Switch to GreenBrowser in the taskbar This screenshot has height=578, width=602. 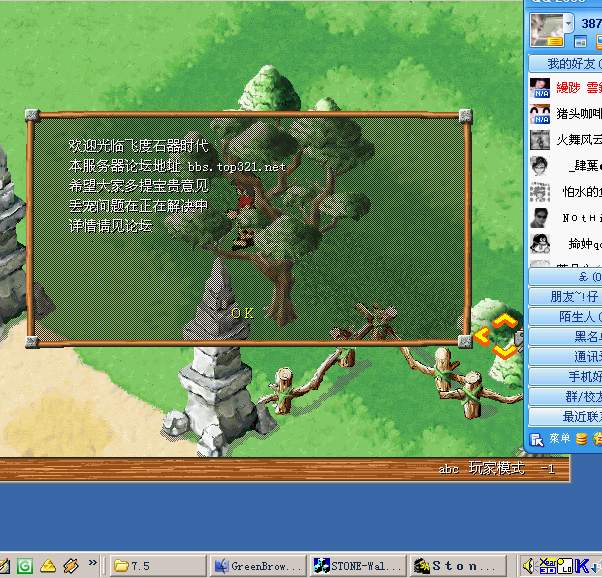tap(257, 566)
